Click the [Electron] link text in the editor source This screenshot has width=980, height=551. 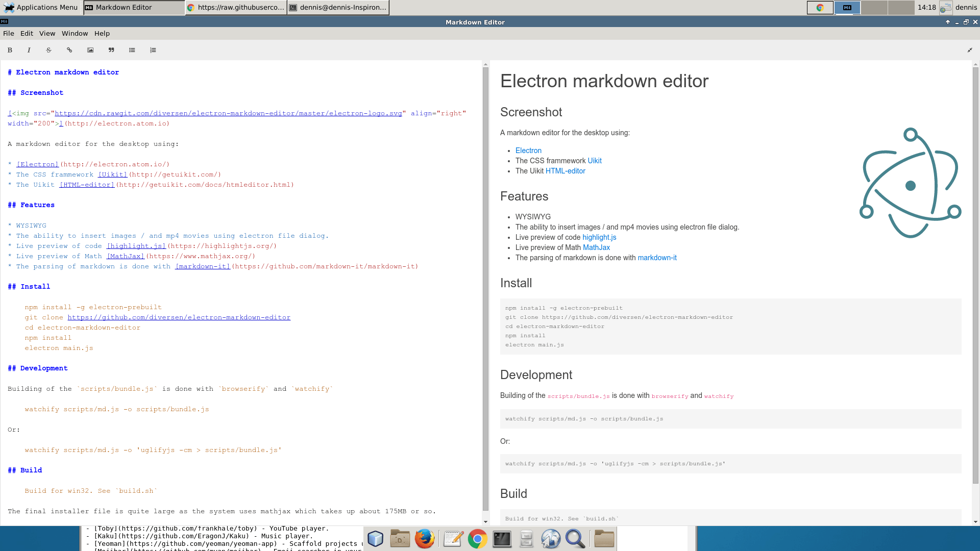click(x=38, y=164)
